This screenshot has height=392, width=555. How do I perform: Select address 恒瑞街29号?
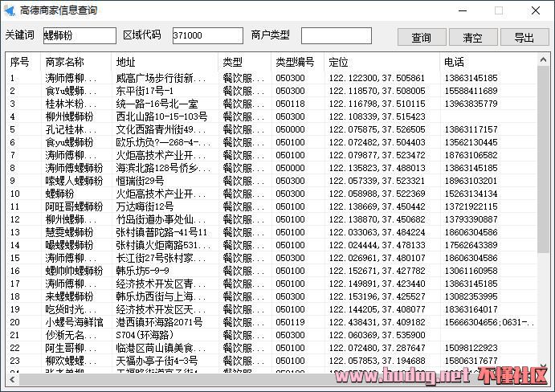tap(140, 181)
